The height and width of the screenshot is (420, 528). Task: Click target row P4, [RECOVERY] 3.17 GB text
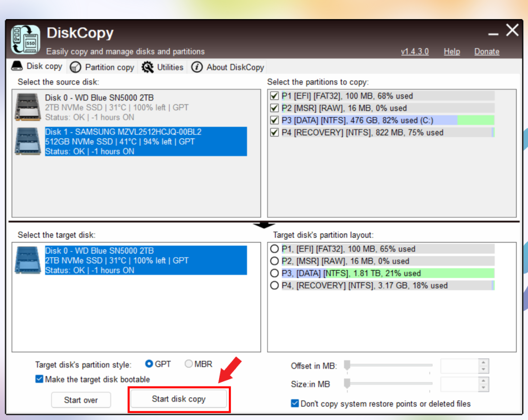[x=365, y=285]
